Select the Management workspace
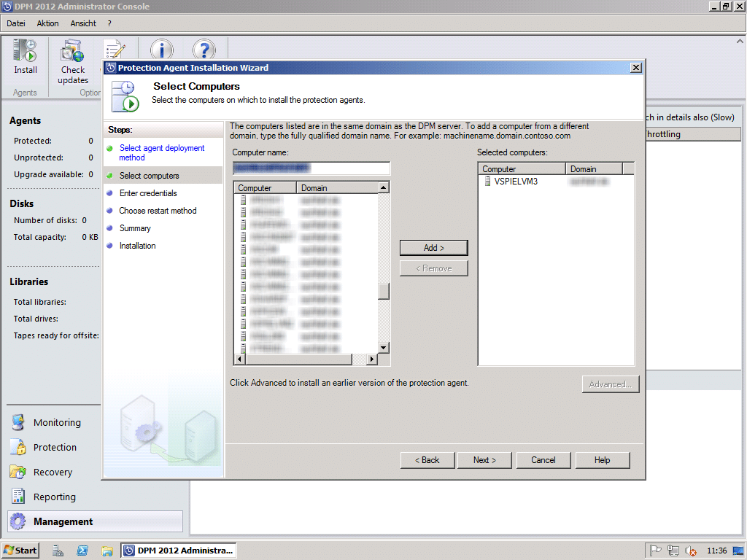747x560 pixels. 95,521
